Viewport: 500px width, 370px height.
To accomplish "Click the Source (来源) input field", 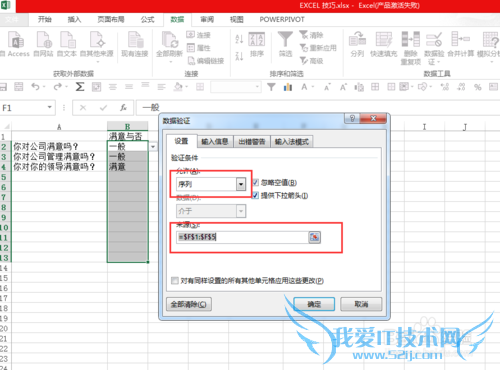I will point(242,237).
